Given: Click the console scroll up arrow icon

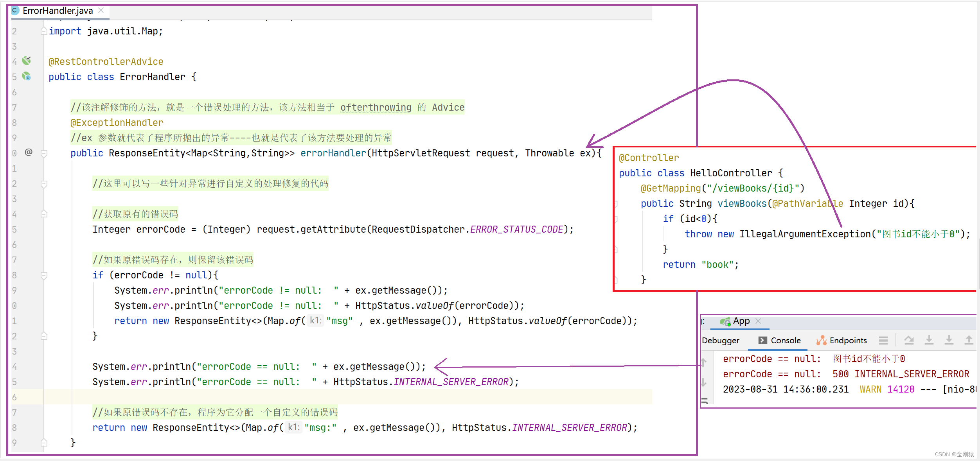Looking at the screenshot, I should click(x=704, y=362).
